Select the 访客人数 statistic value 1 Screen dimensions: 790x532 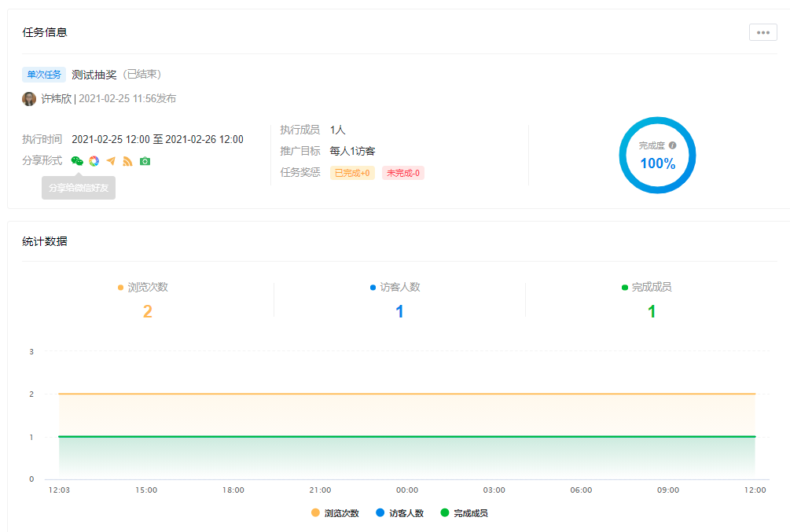pyautogui.click(x=399, y=312)
